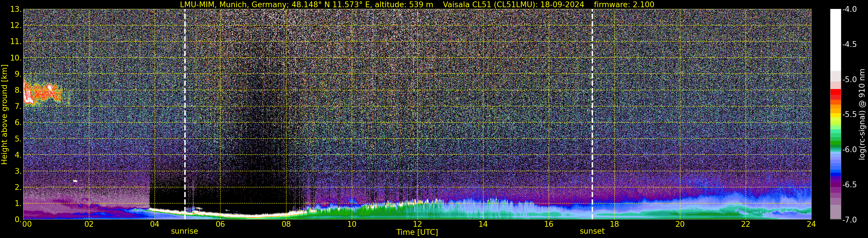Click the '06' time axis tick label
868x238 pixels.
click(x=220, y=224)
